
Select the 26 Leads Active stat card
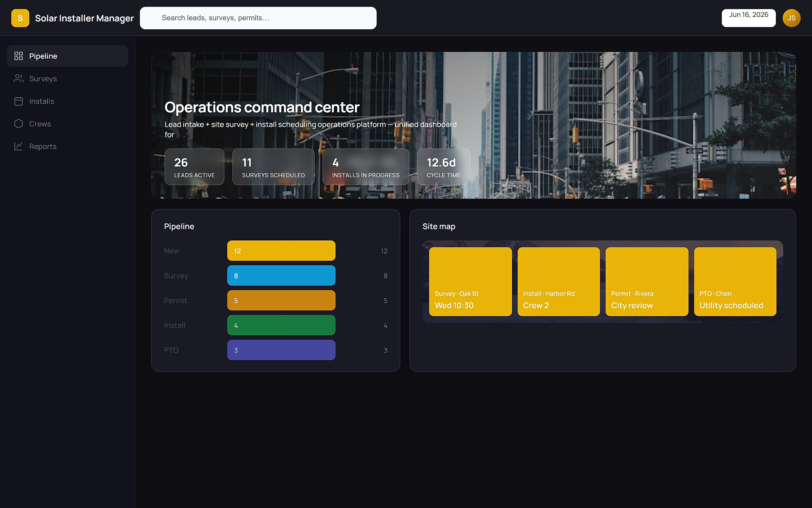click(x=194, y=167)
